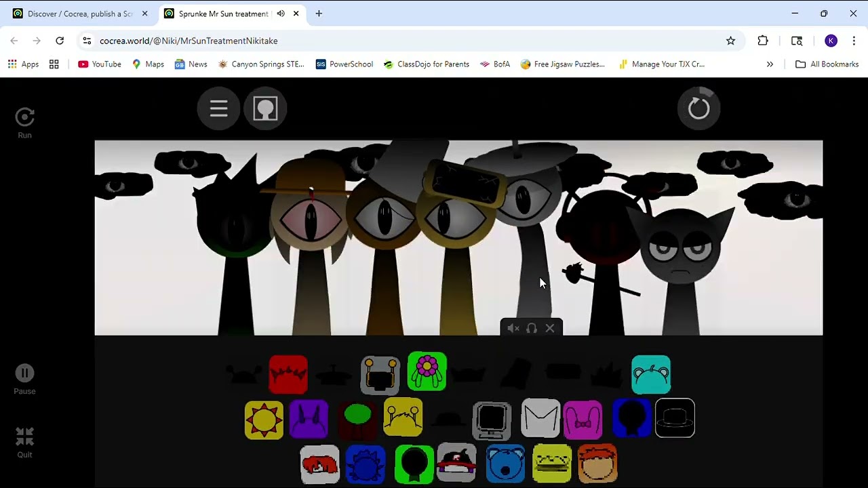
Task: Open site information icon in address bar
Action: 87,41
